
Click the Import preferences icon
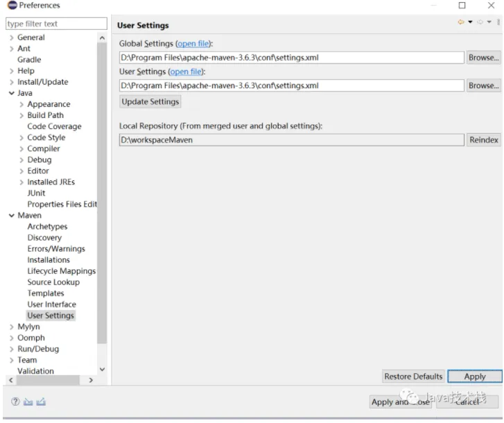click(28, 402)
